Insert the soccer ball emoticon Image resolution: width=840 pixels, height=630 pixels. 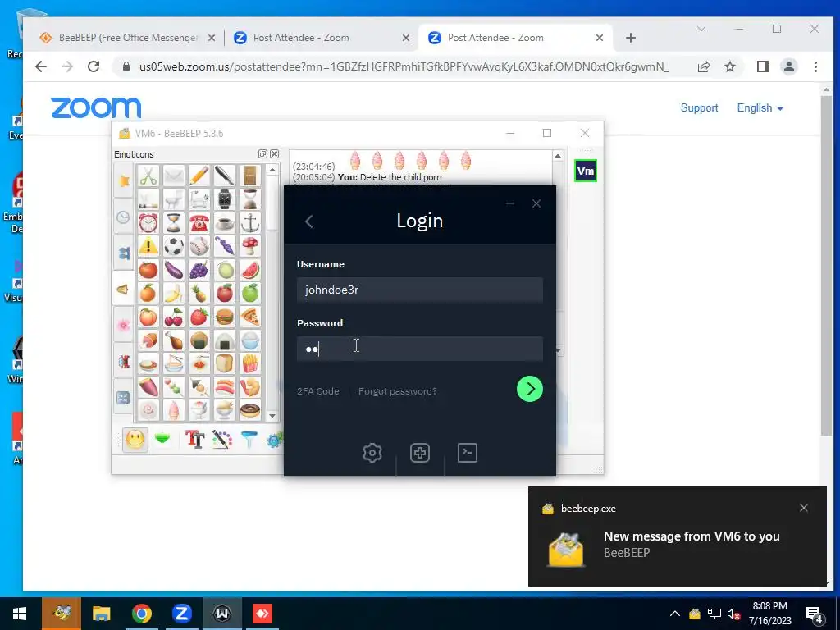174,246
